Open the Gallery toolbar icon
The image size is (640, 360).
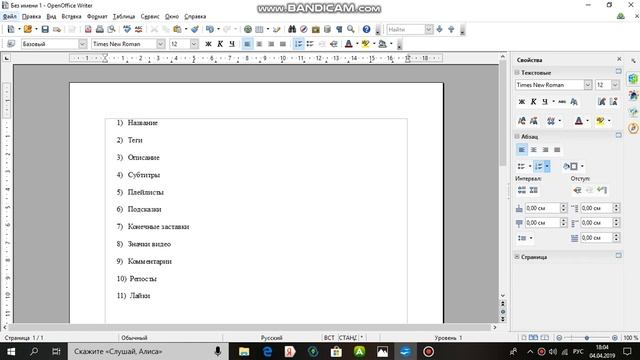[316, 29]
